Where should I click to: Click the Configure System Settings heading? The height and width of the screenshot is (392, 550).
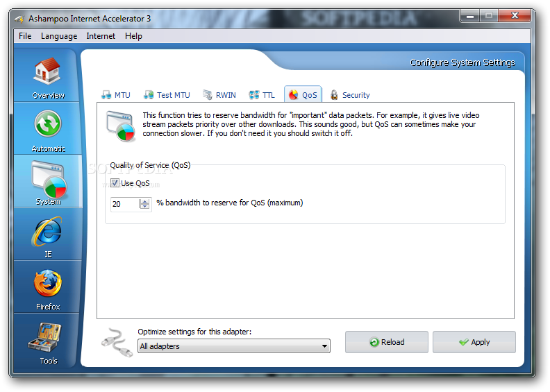click(x=462, y=62)
